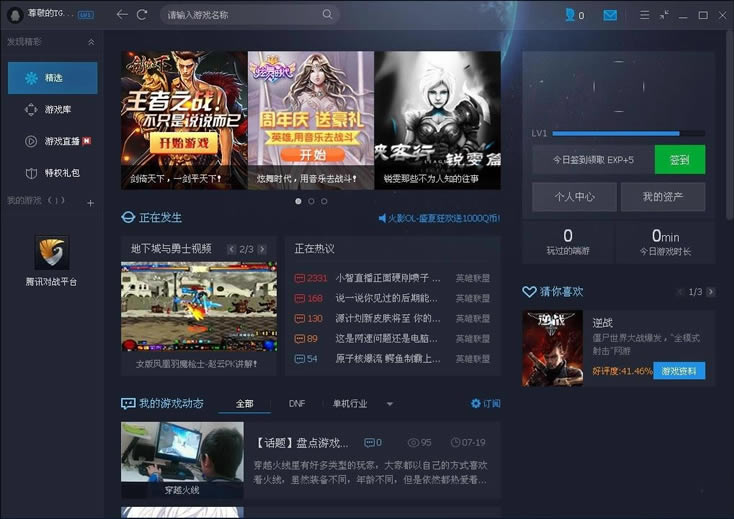Click the shrink-window arrows icon
This screenshot has height=519, width=734.
[x=664, y=15]
